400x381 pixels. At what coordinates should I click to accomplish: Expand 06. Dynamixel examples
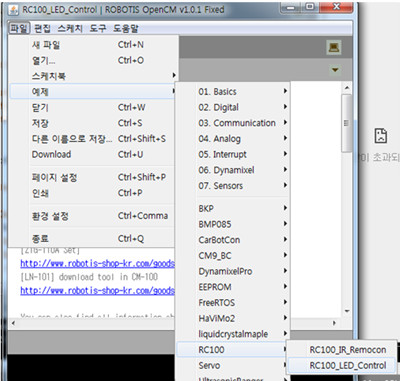tap(233, 170)
